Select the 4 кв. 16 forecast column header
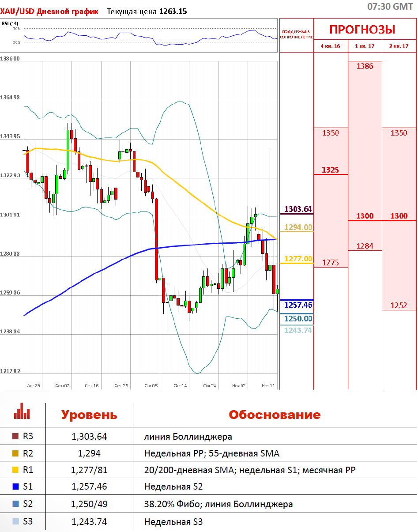 (330, 46)
